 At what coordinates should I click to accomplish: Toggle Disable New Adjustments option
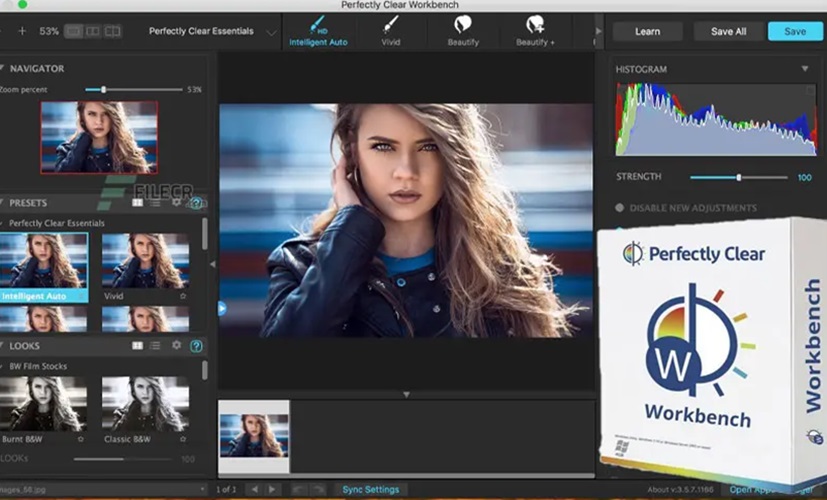pyautogui.click(x=619, y=208)
